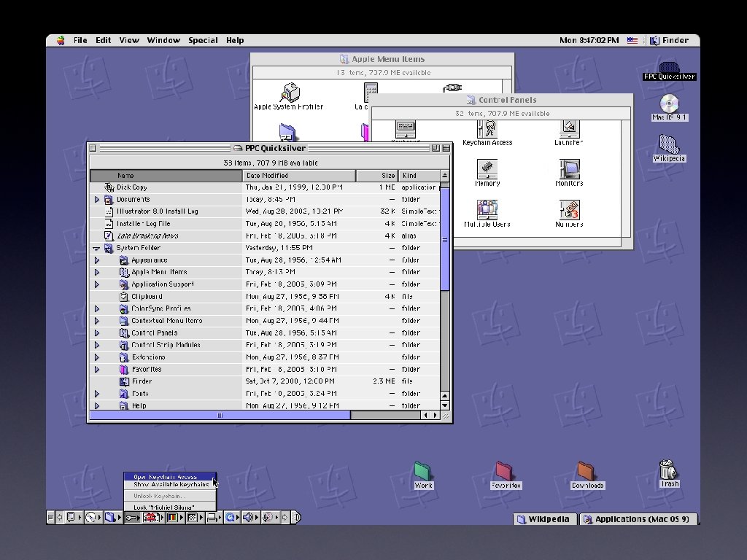
Task: Sort the list by Date Modified column header
Action: click(299, 176)
